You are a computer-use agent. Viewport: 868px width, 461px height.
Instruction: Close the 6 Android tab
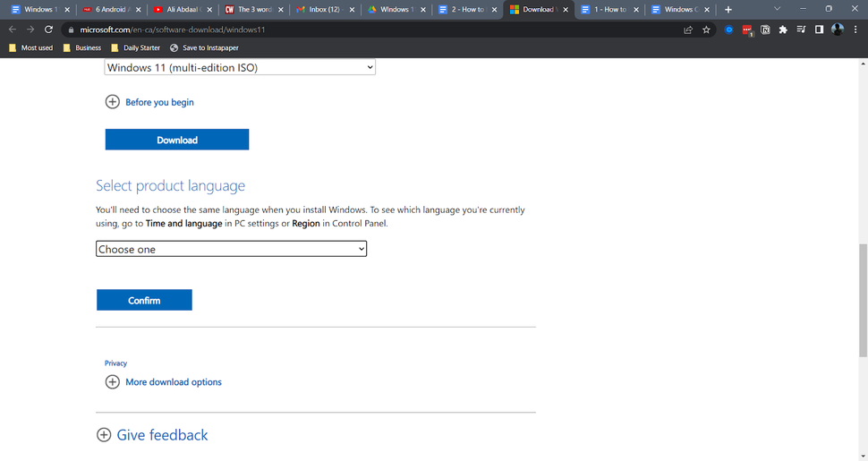139,10
